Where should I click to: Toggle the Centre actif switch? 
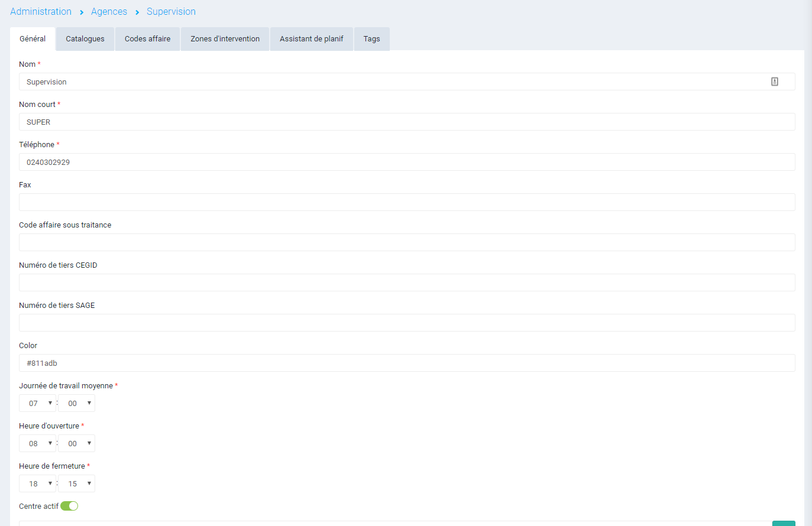pos(69,506)
